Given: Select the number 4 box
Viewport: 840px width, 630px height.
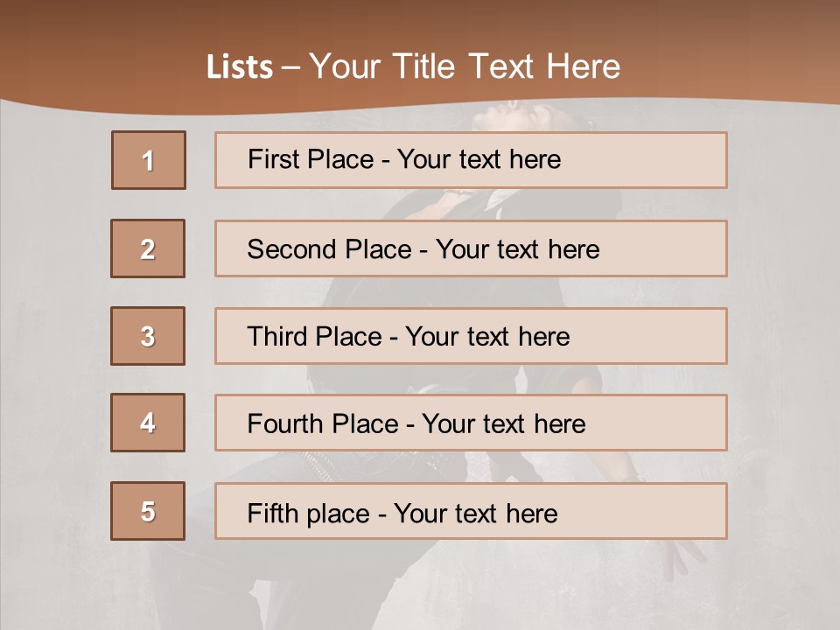Looking at the screenshot, I should tap(148, 423).
